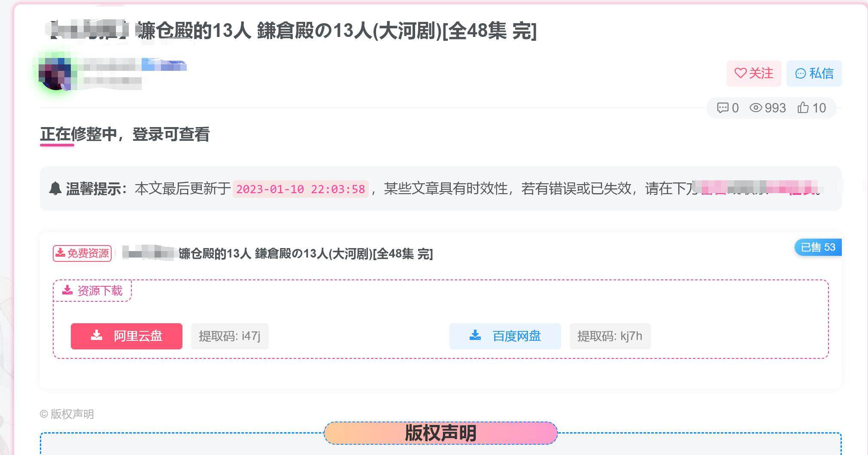This screenshot has height=455, width=868.
Task: Click the download icon on 免费资源 badge
Action: coord(61,253)
